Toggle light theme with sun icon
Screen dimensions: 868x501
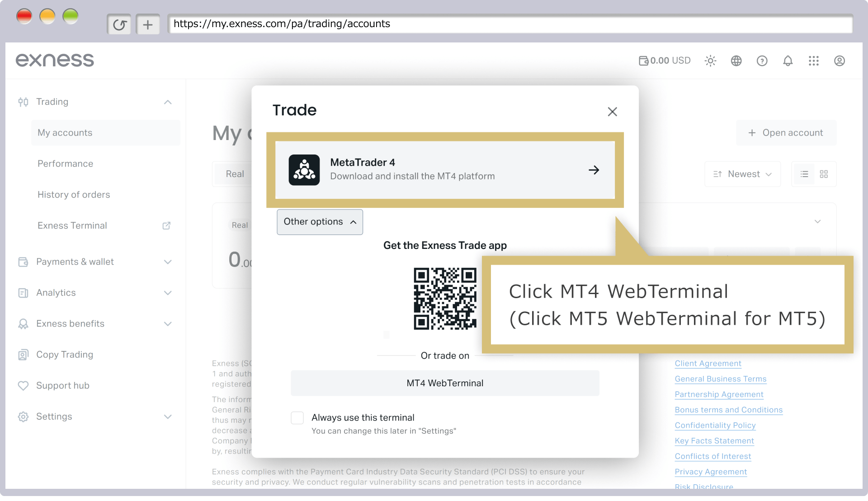tap(710, 61)
